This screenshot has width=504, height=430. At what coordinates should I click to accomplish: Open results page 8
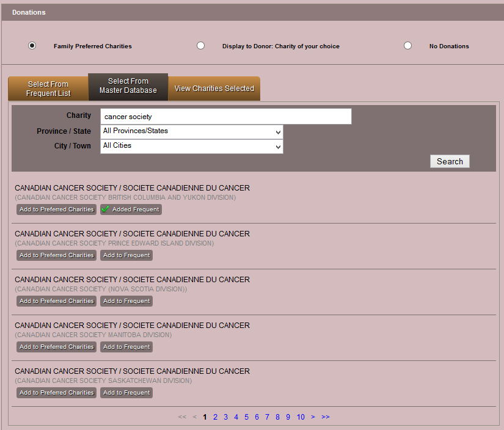278,417
